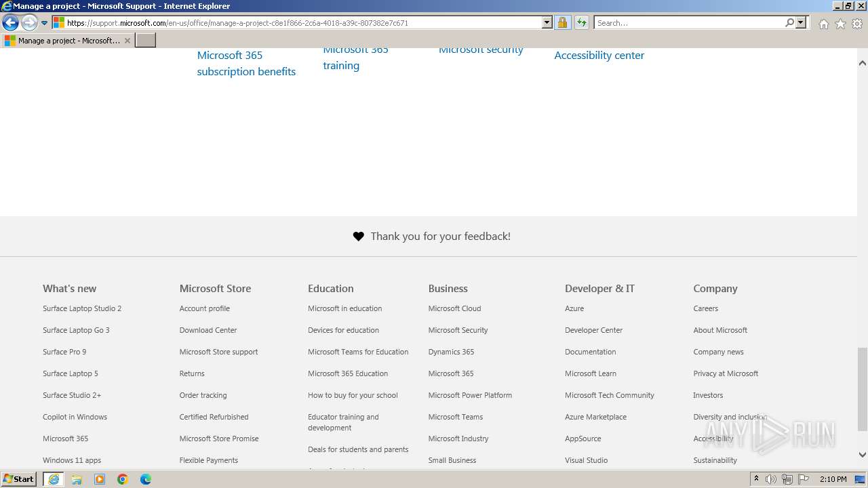Image resolution: width=868 pixels, height=488 pixels.
Task: Open File Explorer folder taskbar icon
Action: 77,479
